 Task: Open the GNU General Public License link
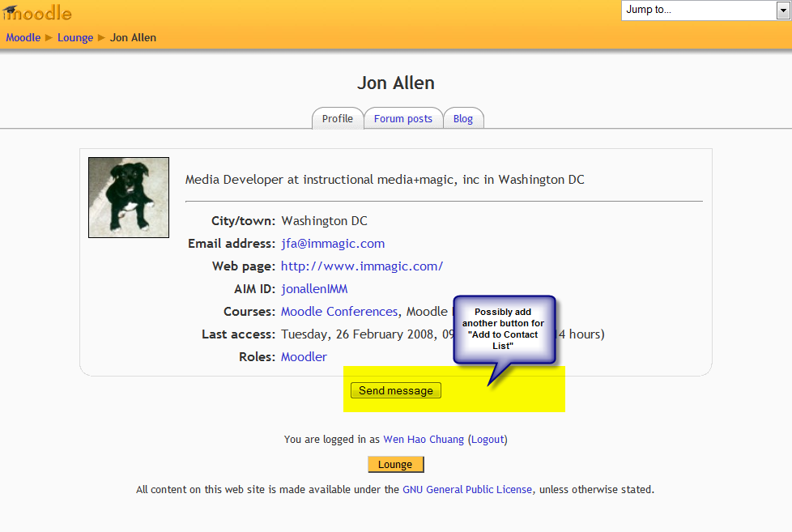pyautogui.click(x=467, y=490)
